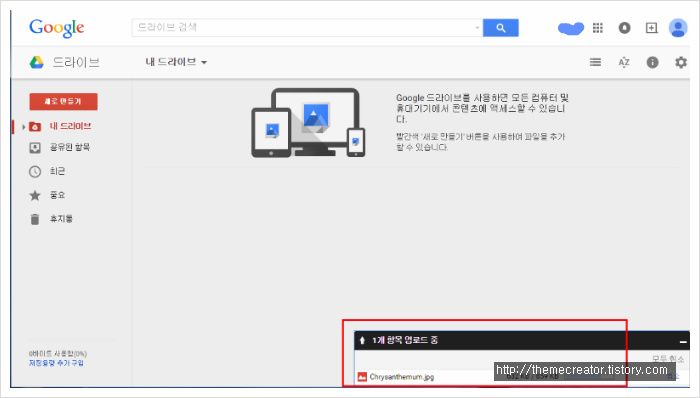The image size is (700, 398).
Task: Open the settings gear icon
Action: point(681,62)
